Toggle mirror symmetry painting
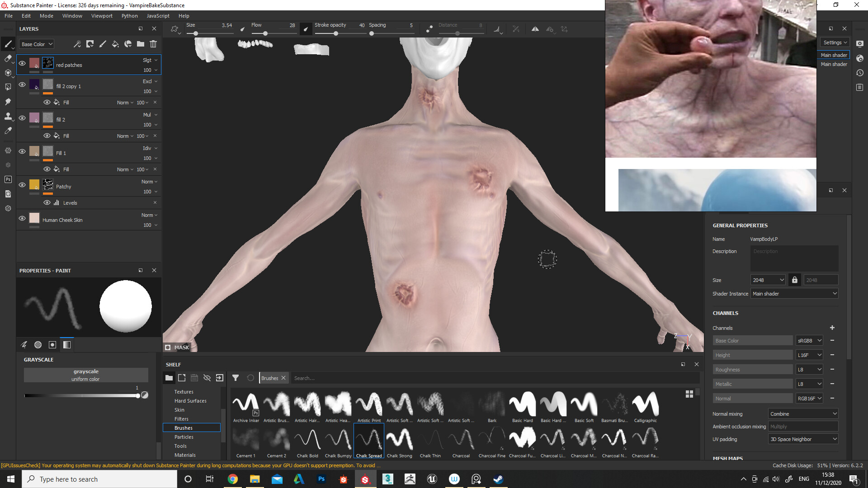Viewport: 868px width, 488px height. point(535,28)
